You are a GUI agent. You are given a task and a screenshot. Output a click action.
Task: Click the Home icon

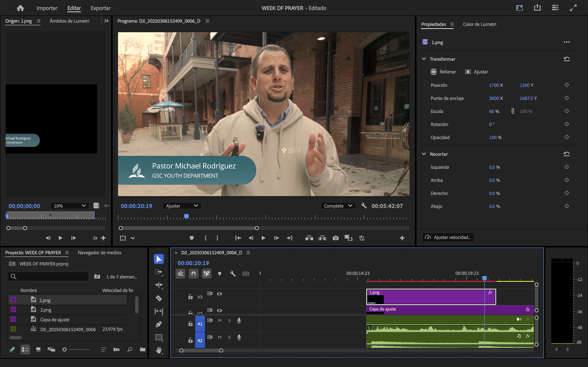click(20, 8)
